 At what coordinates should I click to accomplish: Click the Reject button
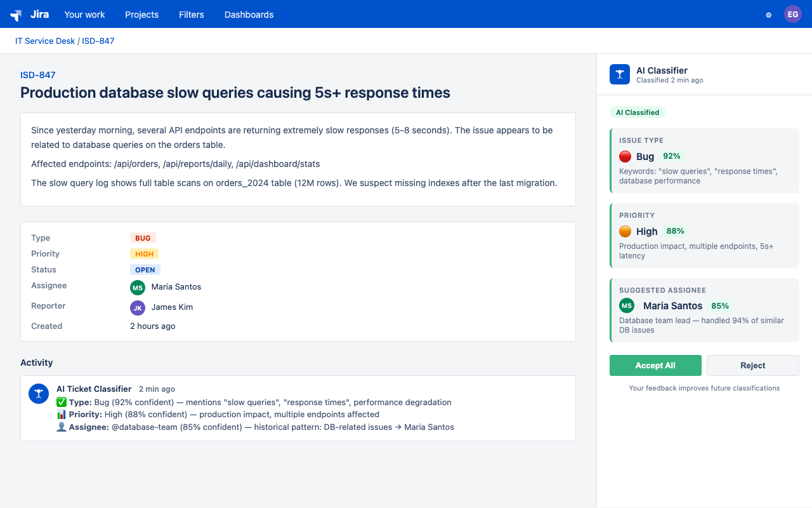752,365
